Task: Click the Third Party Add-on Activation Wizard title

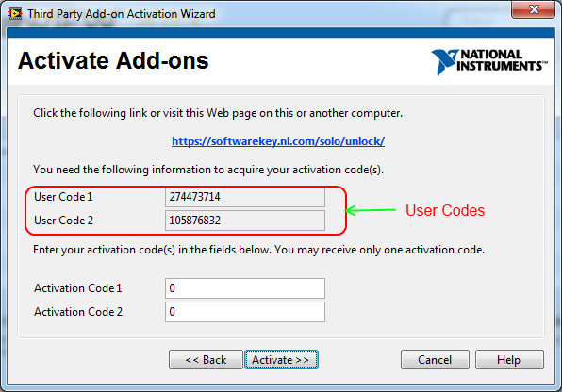Action: 122,14
